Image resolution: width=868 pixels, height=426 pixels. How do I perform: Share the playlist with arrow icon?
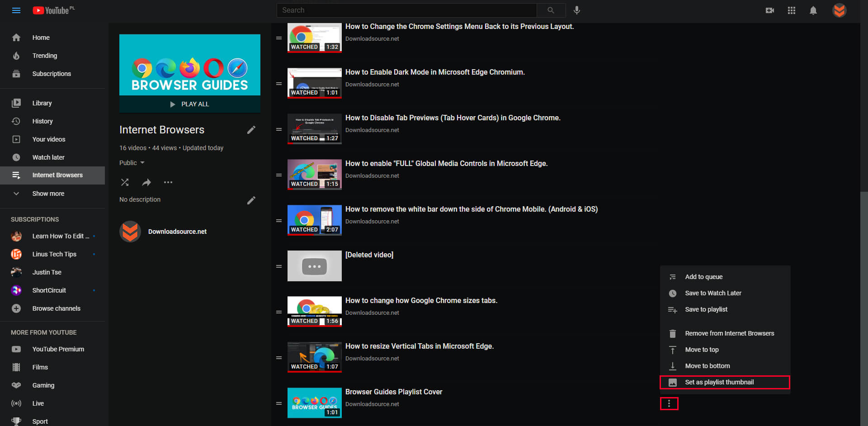tap(146, 182)
